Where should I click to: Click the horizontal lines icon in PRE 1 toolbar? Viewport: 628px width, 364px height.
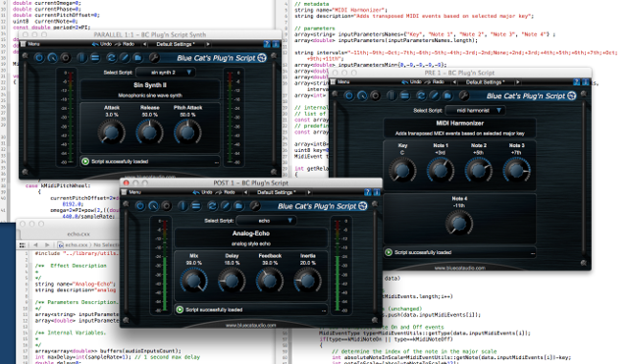[404, 96]
